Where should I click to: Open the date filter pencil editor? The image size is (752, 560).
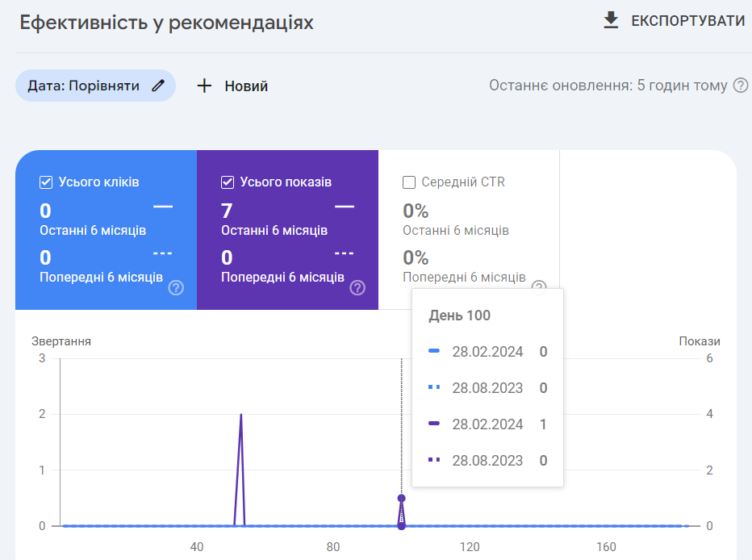[157, 85]
